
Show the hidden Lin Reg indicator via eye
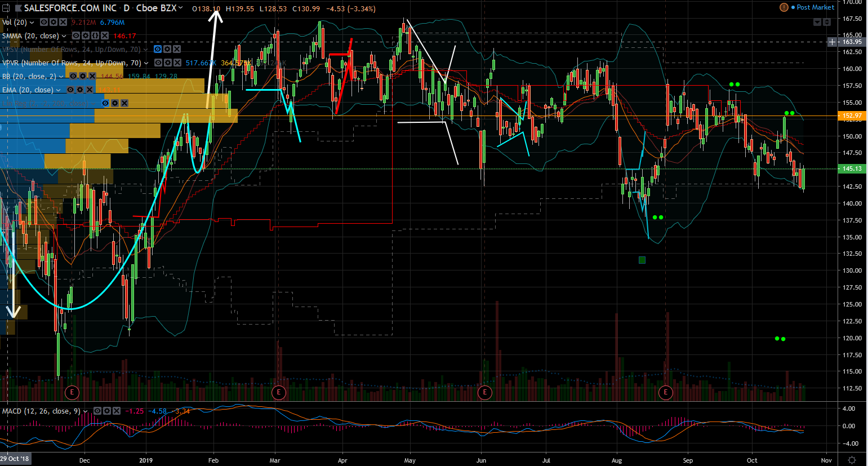(x=105, y=104)
